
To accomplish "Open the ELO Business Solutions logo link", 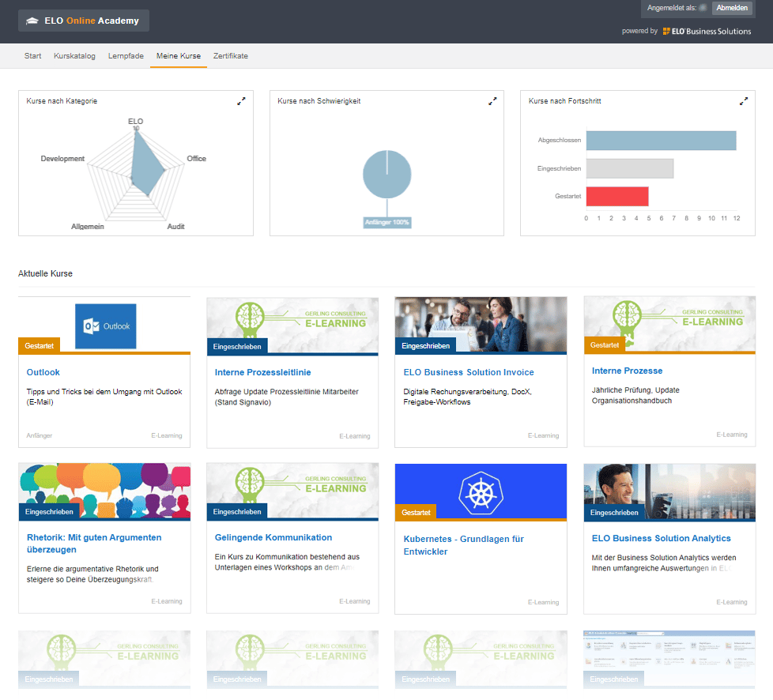I will click(x=707, y=31).
